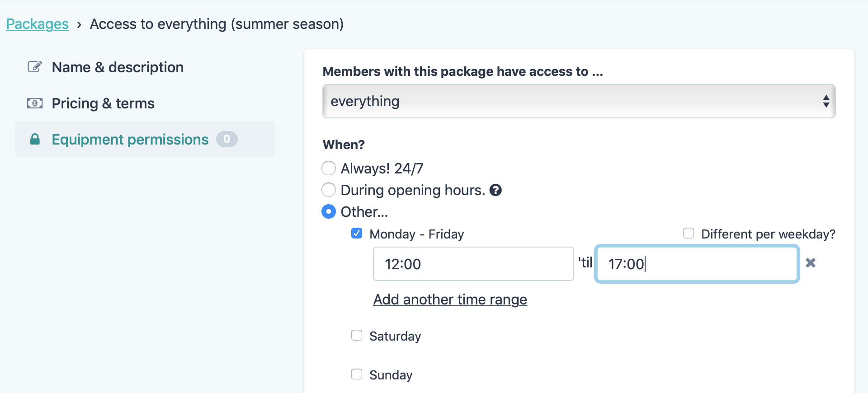Enable the Different per weekday checkbox

[x=689, y=234]
